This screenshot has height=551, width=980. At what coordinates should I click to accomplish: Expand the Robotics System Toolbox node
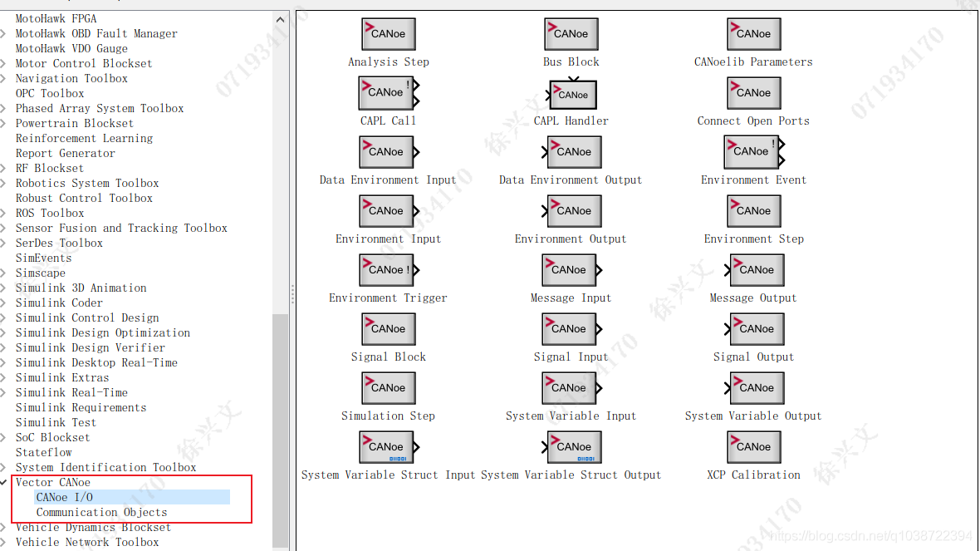[x=4, y=183]
